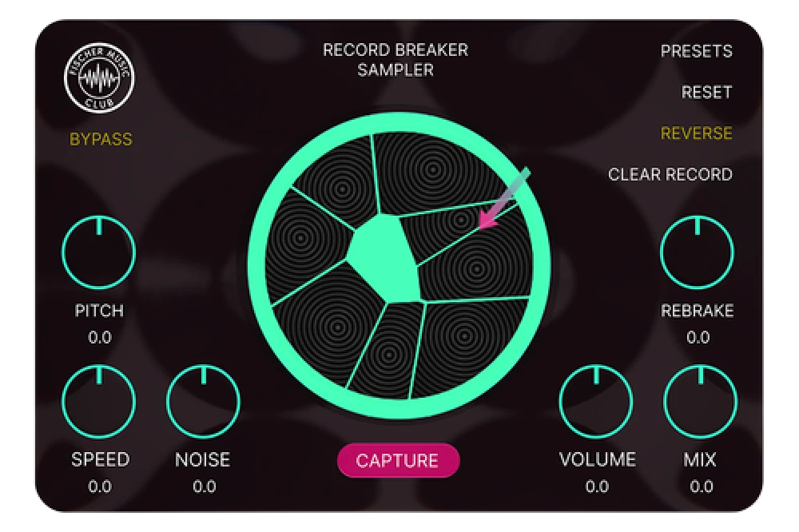The height and width of the screenshot is (532, 799).
Task: Click the pink CAPTURE button
Action: tap(398, 461)
